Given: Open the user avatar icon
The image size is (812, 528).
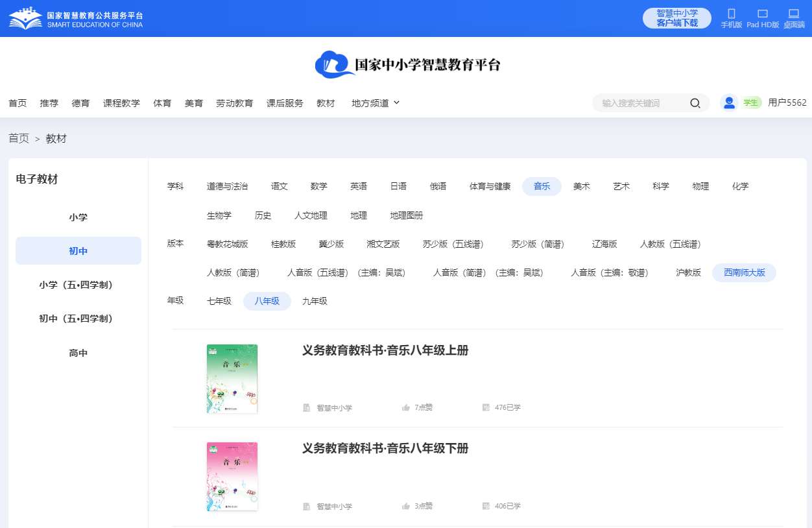Looking at the screenshot, I should coord(730,102).
